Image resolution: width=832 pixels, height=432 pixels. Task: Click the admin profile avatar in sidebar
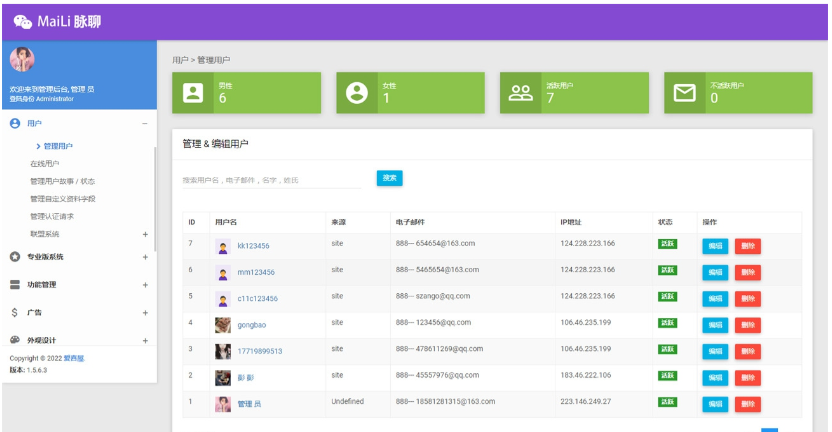[x=22, y=60]
